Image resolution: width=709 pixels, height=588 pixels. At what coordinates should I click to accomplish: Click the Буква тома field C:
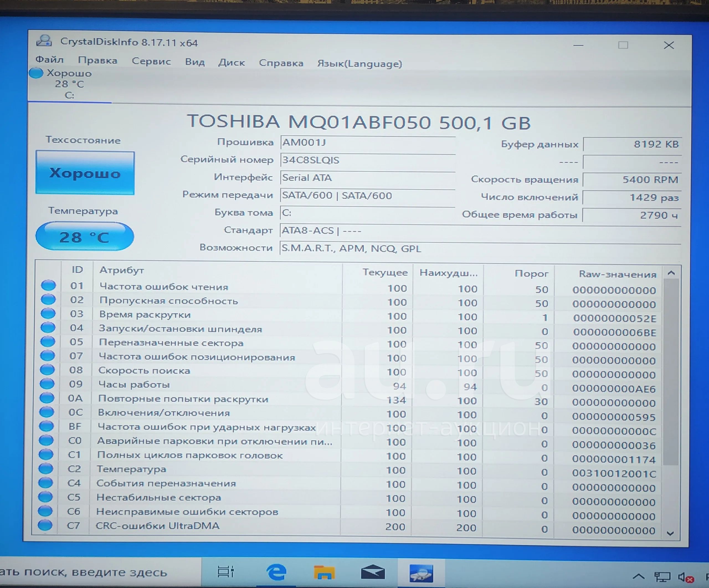click(368, 213)
